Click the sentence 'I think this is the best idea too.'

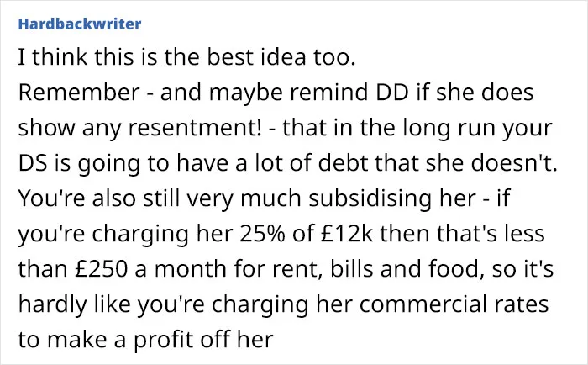tap(186, 57)
